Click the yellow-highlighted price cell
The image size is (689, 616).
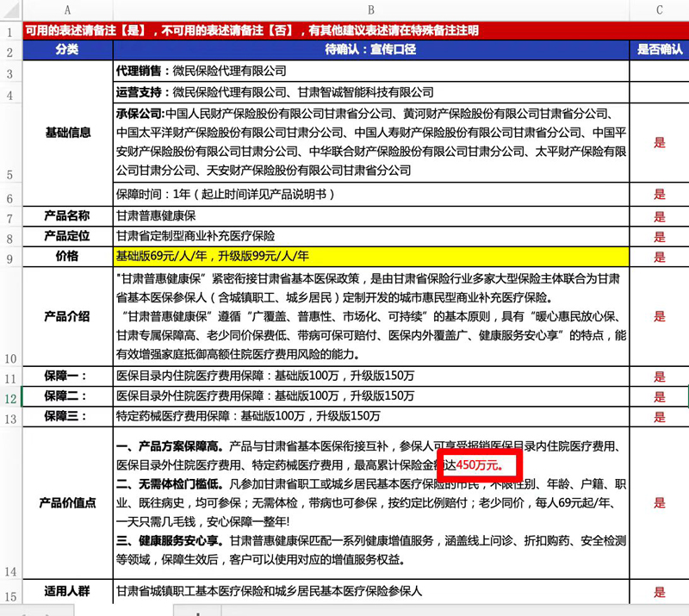[x=370, y=258]
